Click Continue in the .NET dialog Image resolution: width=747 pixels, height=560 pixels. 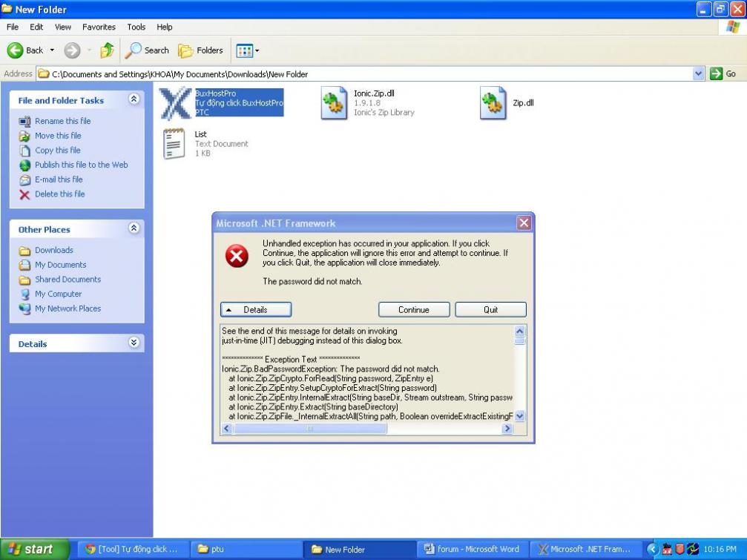pos(413,309)
